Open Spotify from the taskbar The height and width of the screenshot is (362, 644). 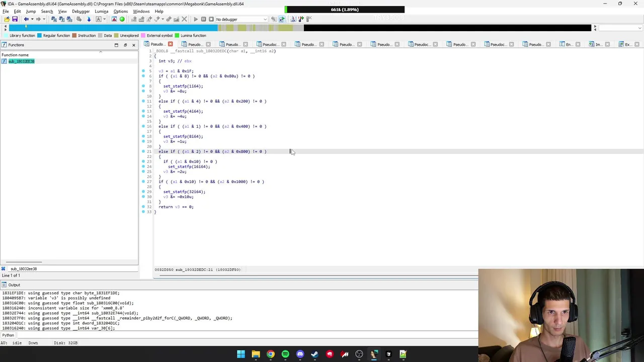pyautogui.click(x=285, y=354)
